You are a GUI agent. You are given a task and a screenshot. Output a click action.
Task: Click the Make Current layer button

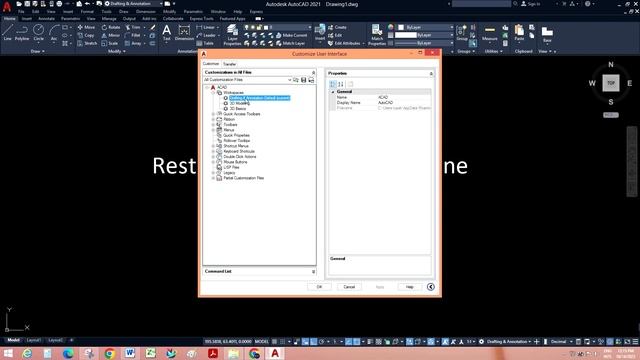coord(292,36)
